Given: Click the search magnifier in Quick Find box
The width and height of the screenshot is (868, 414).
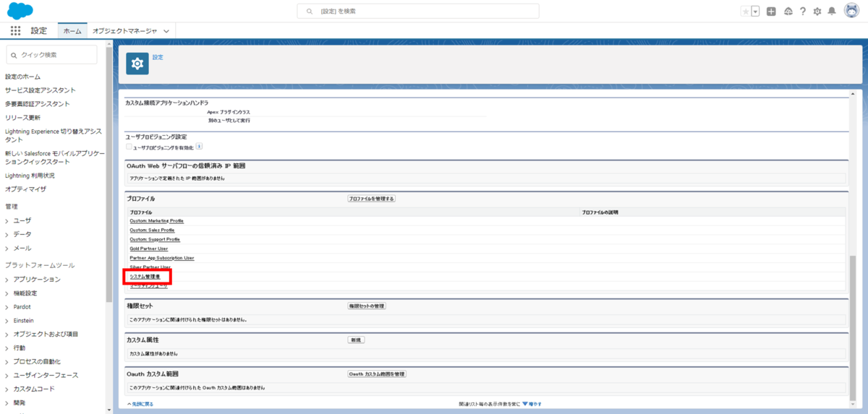Looking at the screenshot, I should tap(14, 55).
